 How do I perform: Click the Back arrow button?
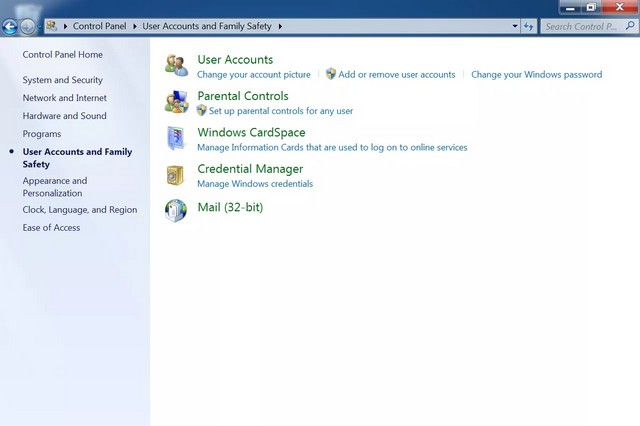point(11,26)
